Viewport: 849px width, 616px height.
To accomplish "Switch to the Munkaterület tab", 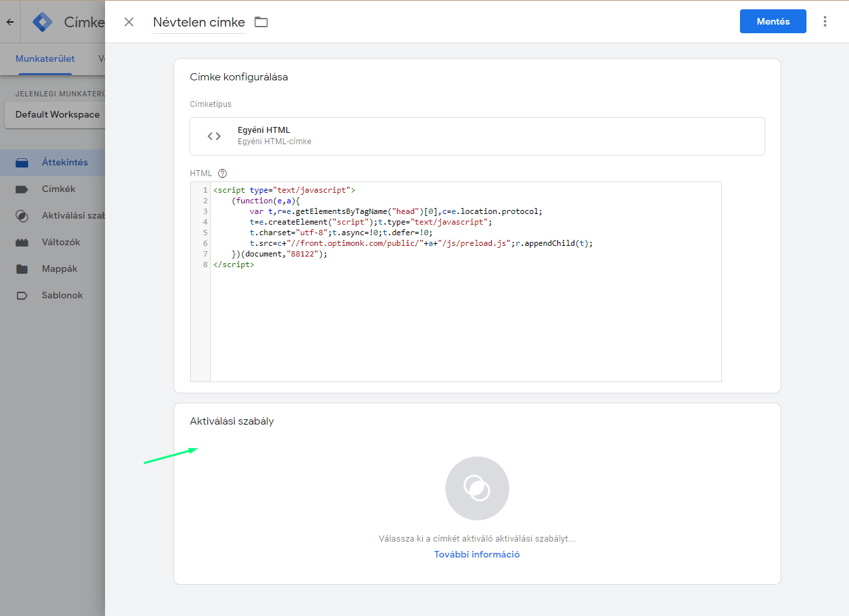I will pyautogui.click(x=45, y=58).
